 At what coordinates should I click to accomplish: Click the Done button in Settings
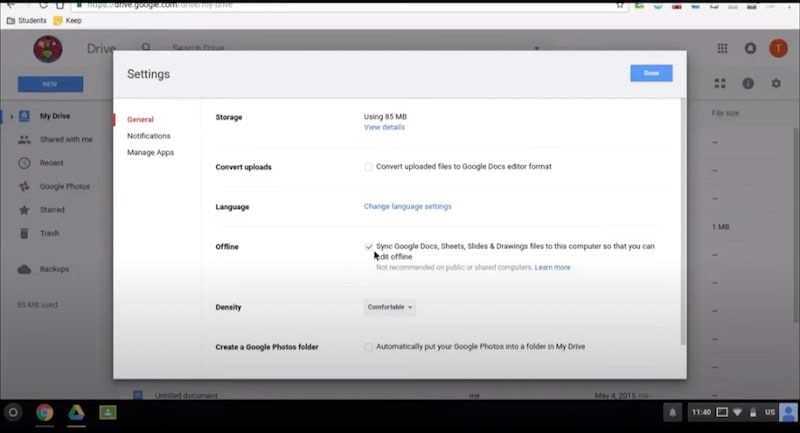[x=651, y=73]
